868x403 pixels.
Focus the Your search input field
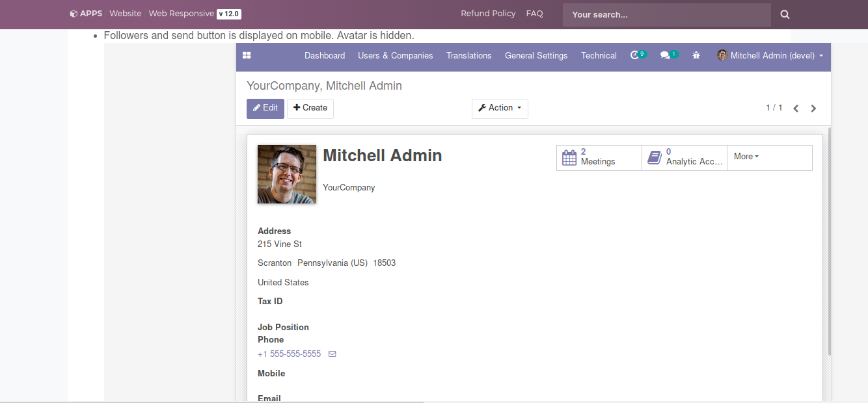click(667, 14)
